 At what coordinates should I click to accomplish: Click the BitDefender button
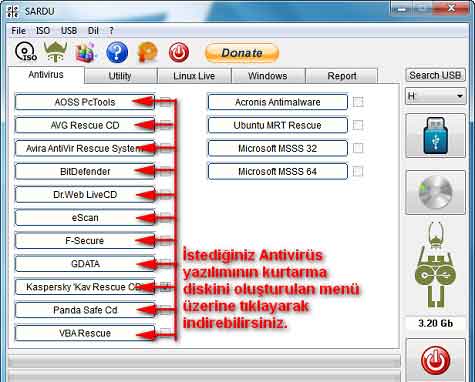click(85, 171)
